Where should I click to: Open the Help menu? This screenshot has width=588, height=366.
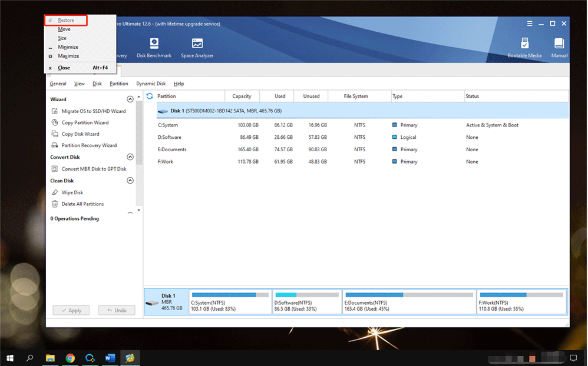tap(179, 84)
